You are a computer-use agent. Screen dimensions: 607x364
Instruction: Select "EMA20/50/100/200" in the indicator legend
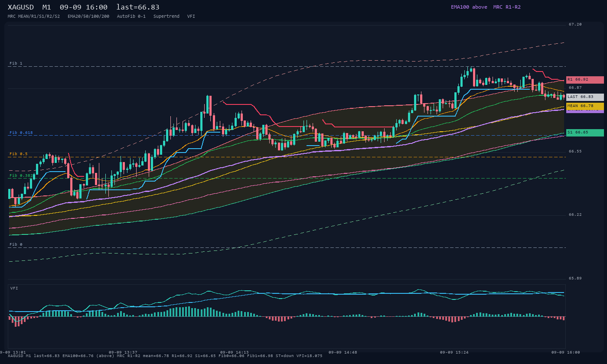point(88,16)
